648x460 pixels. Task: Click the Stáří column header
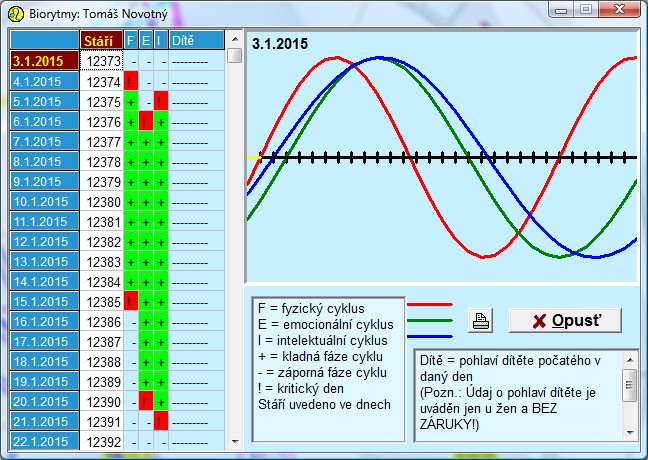click(x=101, y=40)
